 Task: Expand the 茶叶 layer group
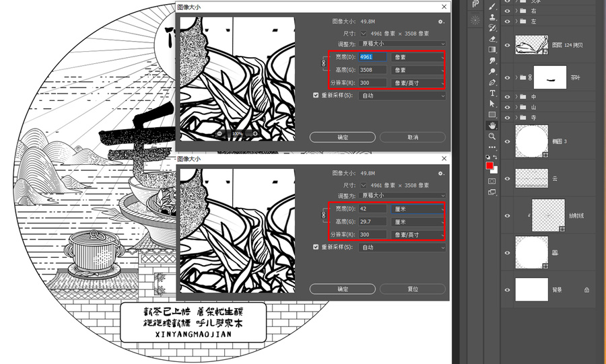(x=516, y=77)
